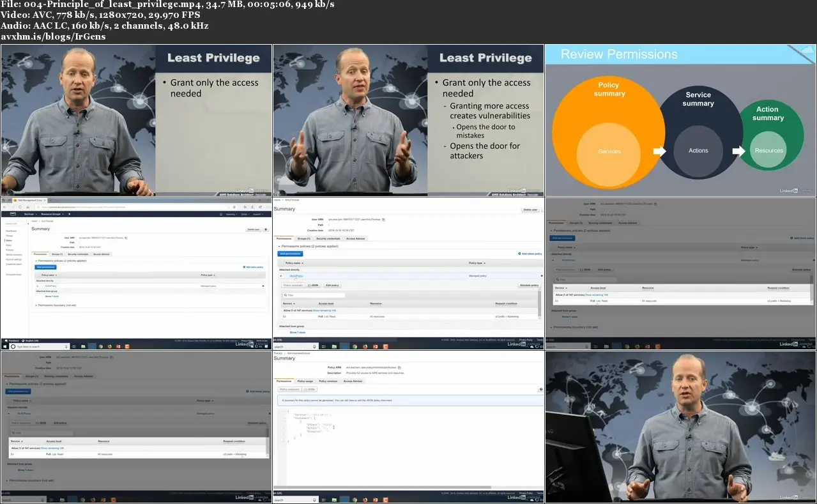817x504 pixels.
Task: Detach collapsed MyS3Policy with its X icon
Action: coord(263,286)
